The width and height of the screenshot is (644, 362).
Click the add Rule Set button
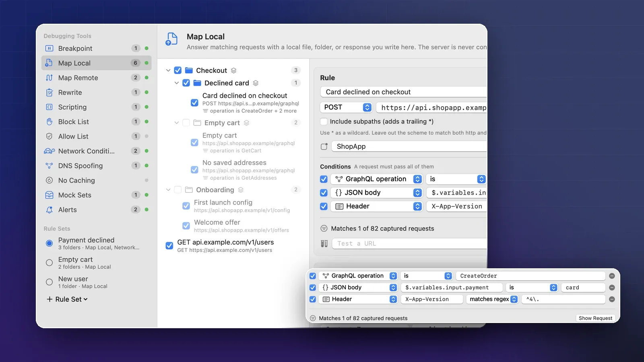click(67, 299)
